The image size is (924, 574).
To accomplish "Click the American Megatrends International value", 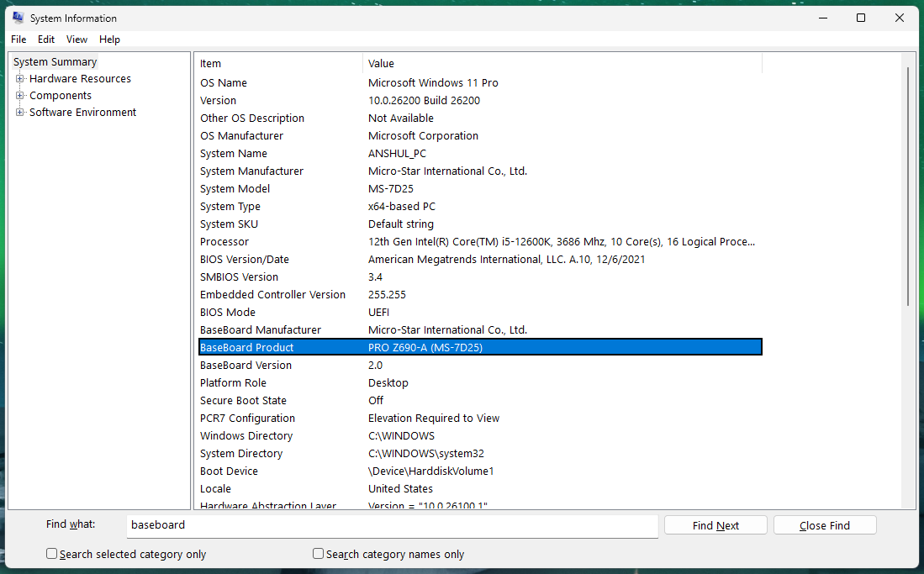I will pos(506,260).
